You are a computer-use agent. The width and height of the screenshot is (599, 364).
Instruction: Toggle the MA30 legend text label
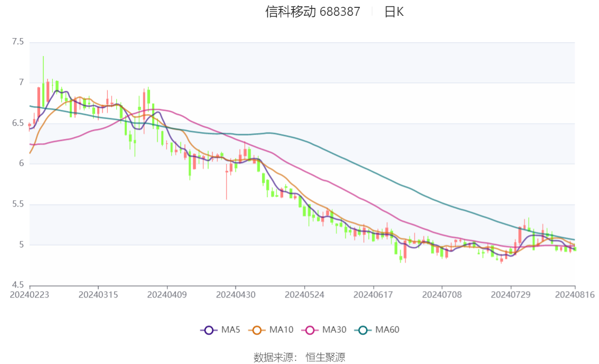tap(334, 330)
